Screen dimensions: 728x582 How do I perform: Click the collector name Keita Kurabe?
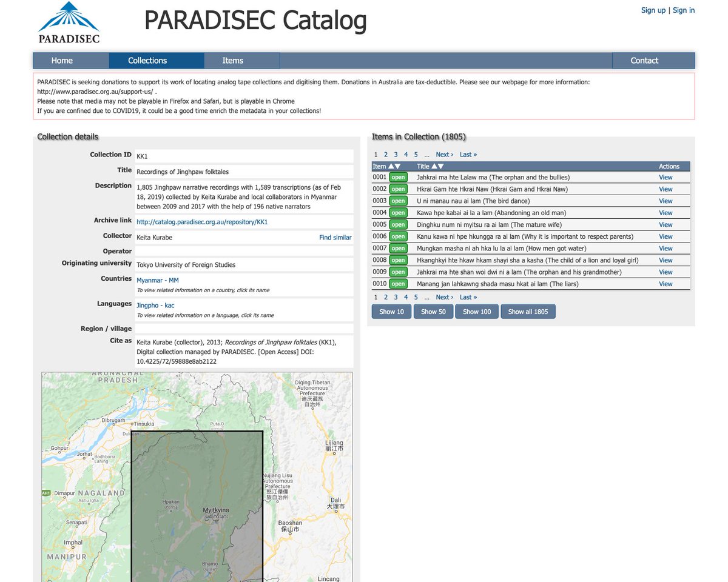(154, 238)
